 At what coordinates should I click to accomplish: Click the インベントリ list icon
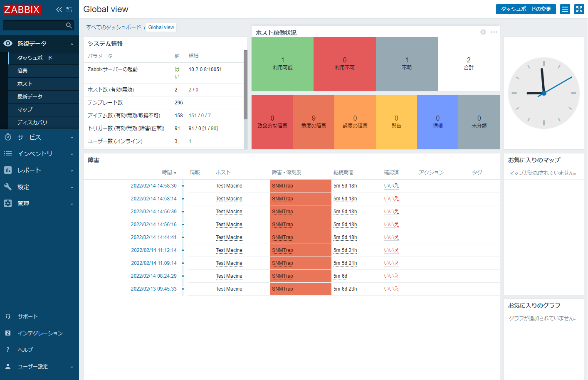(8, 153)
